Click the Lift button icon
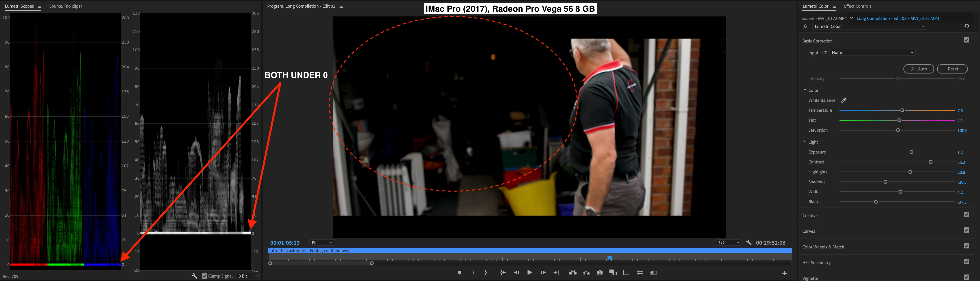 pos(572,273)
